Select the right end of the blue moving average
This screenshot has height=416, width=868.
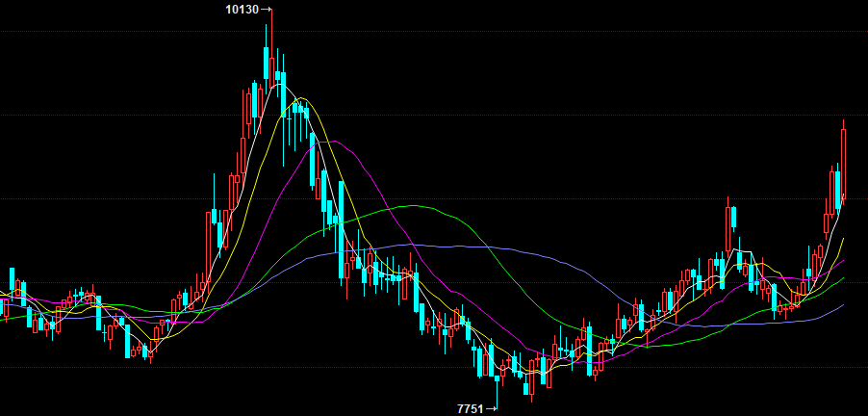click(x=843, y=304)
